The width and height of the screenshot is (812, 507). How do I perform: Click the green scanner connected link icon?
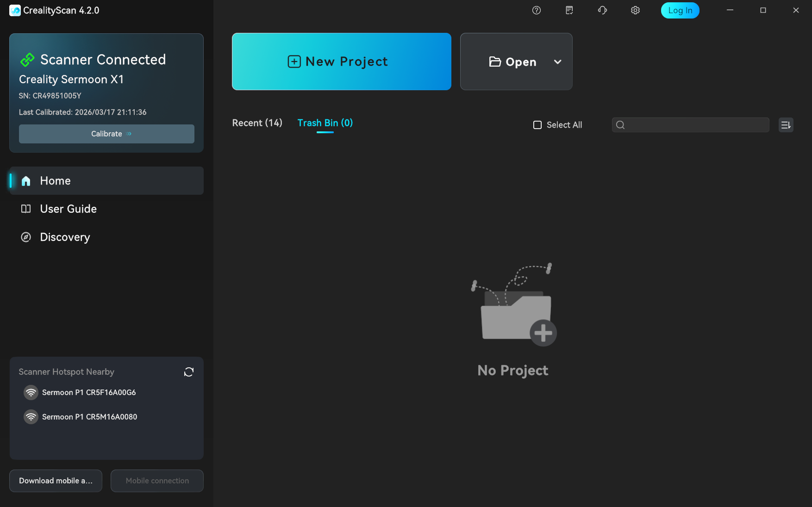point(27,60)
